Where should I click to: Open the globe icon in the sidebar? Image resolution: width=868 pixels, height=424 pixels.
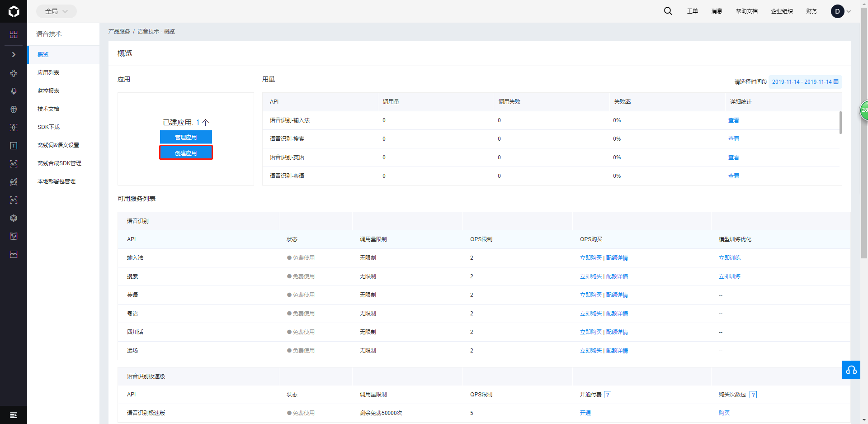14,110
